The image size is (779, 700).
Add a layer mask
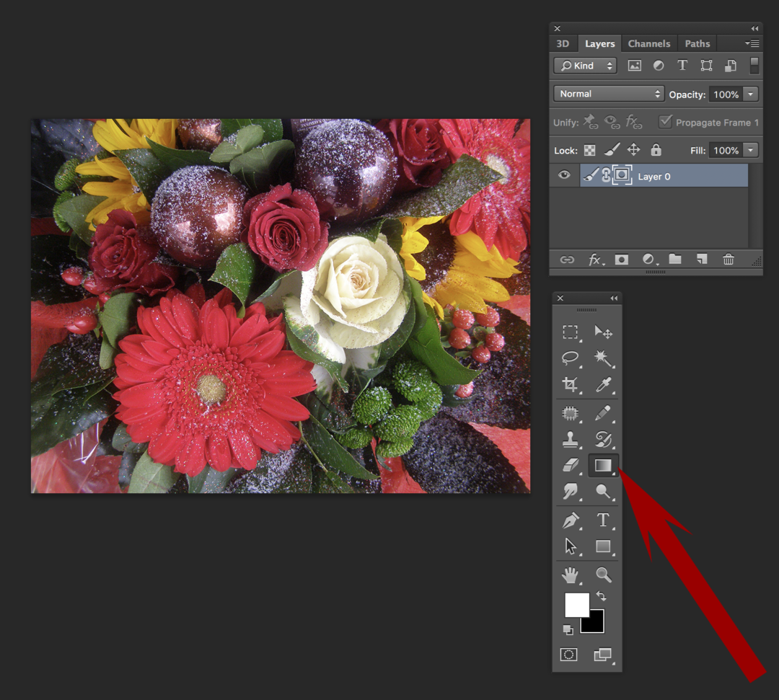pos(622,260)
